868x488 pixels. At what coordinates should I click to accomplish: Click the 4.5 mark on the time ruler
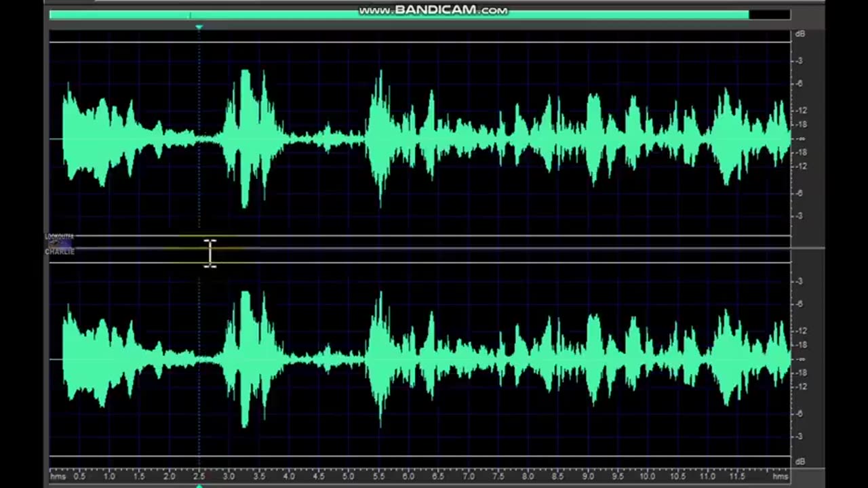(318, 476)
